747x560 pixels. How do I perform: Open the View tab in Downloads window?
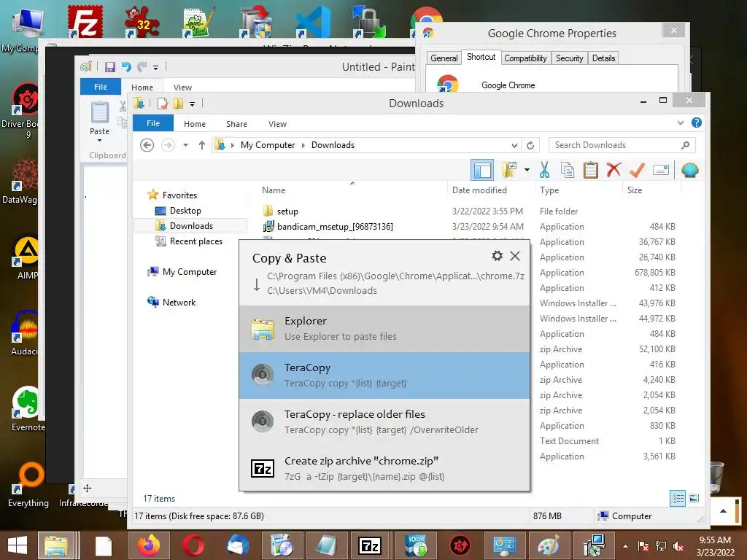[277, 124]
